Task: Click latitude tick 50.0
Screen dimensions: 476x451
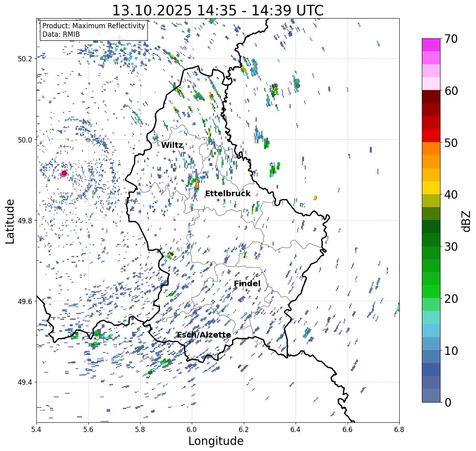Action: 24,140
